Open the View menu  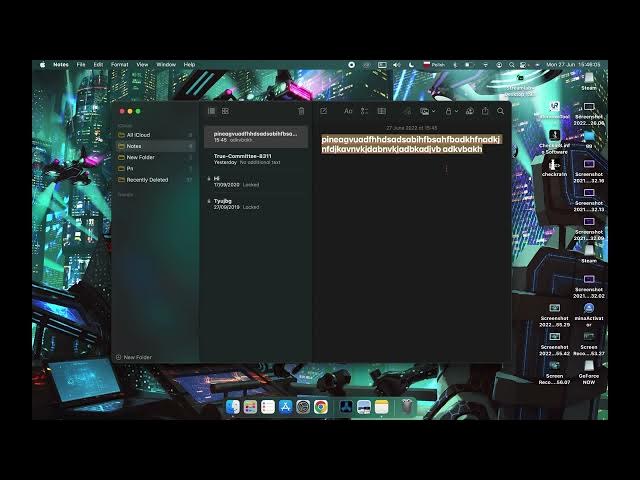pyautogui.click(x=142, y=64)
